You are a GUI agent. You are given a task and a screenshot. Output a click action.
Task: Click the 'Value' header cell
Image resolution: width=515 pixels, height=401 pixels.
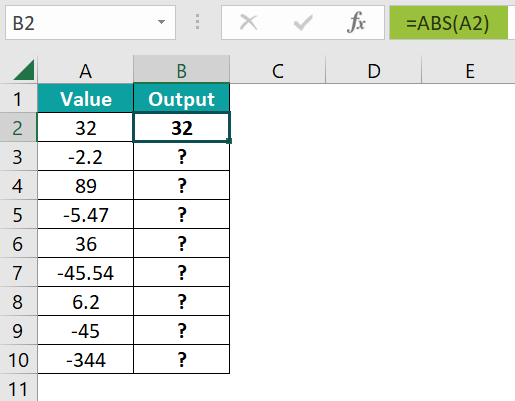(x=86, y=99)
